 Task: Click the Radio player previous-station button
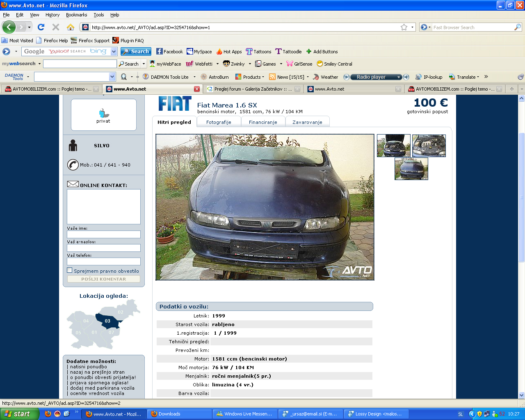[x=347, y=77]
